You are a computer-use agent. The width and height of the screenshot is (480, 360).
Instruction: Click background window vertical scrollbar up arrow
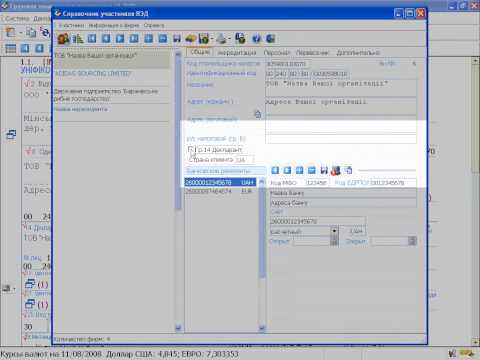point(476,61)
